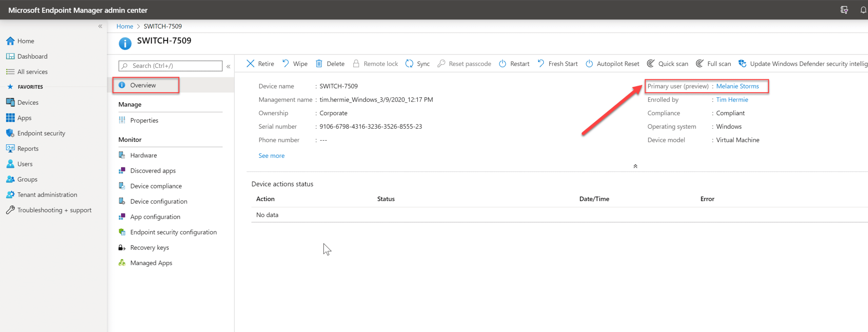Screen dimensions: 868x332
Task: Click the SWITCH-7509 breadcrumb text
Action: pos(163,26)
